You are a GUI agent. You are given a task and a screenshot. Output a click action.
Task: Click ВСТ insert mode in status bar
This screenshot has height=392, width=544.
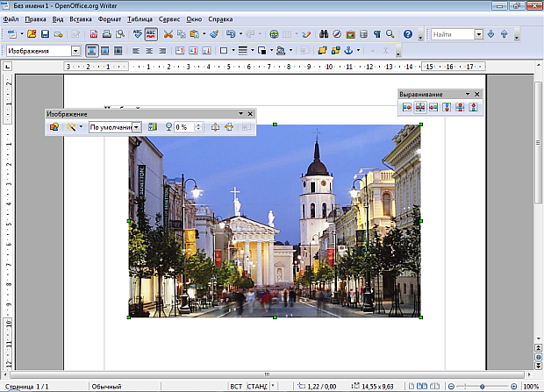(x=236, y=386)
